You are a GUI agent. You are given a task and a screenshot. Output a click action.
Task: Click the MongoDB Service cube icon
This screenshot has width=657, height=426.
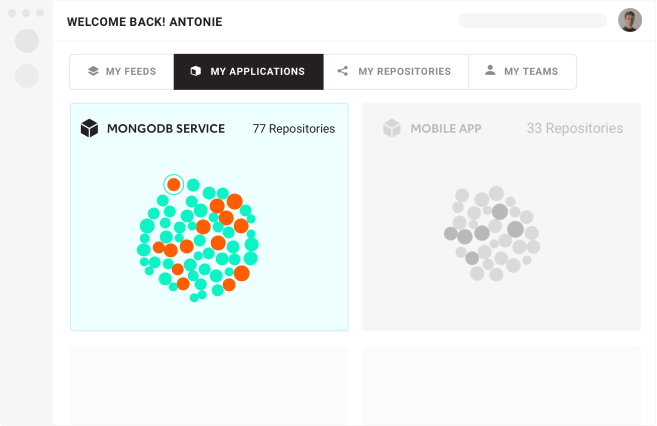coord(90,128)
